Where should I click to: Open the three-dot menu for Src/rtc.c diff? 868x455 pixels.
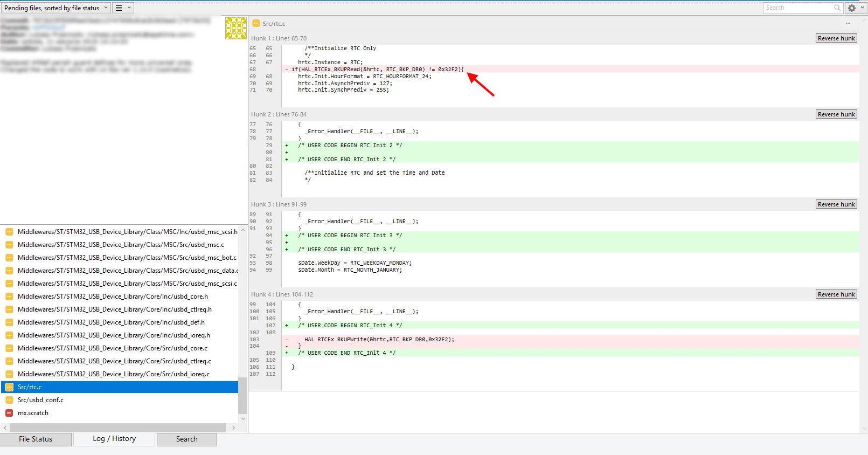(848, 23)
